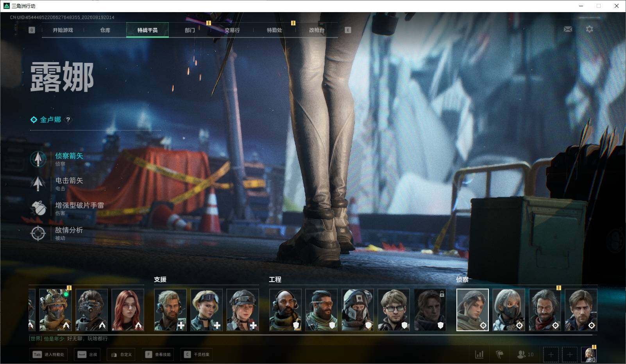Select the blonde woman with raised goggles
The image size is (626, 364).
click(207, 310)
